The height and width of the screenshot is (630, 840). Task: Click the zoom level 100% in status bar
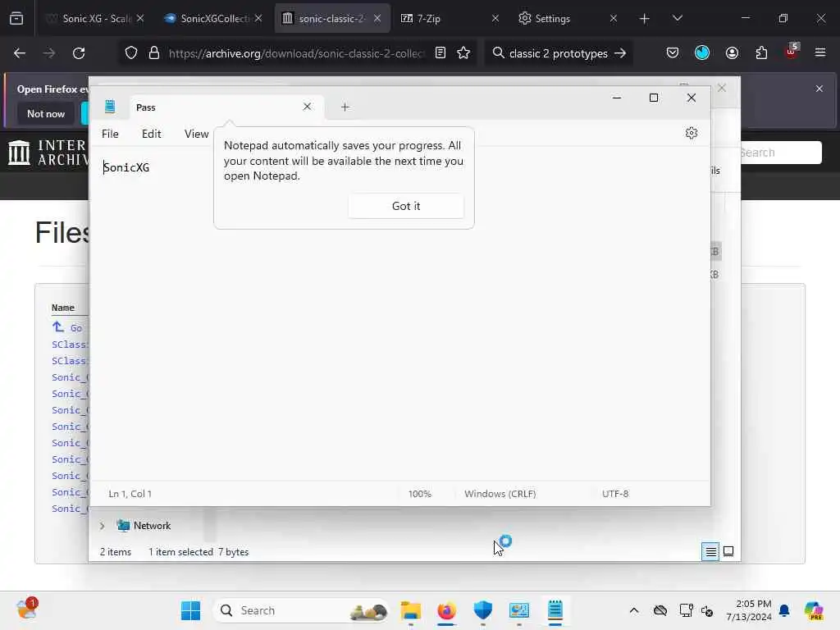coord(419,493)
